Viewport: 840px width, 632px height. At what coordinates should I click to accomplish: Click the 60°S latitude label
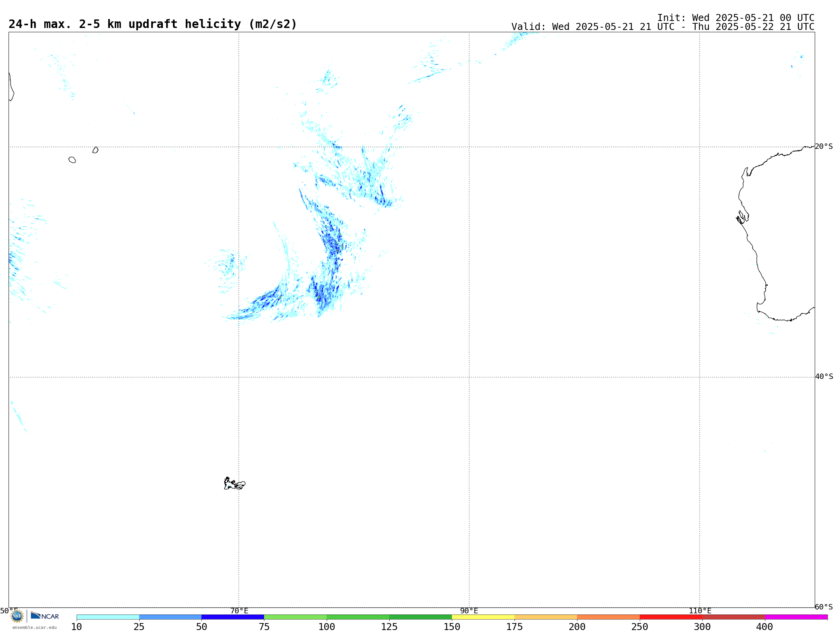coord(824,607)
